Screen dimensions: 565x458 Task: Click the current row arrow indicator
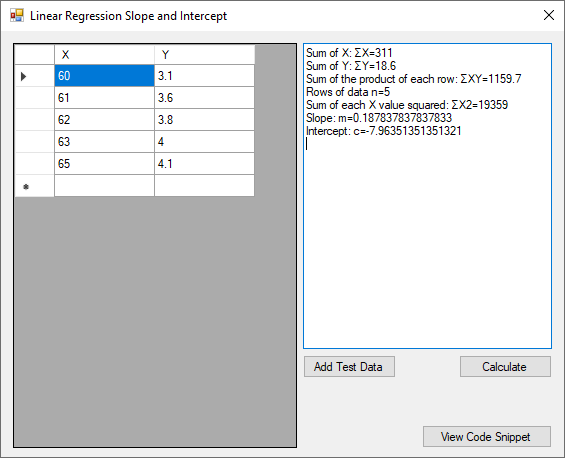coord(23,76)
